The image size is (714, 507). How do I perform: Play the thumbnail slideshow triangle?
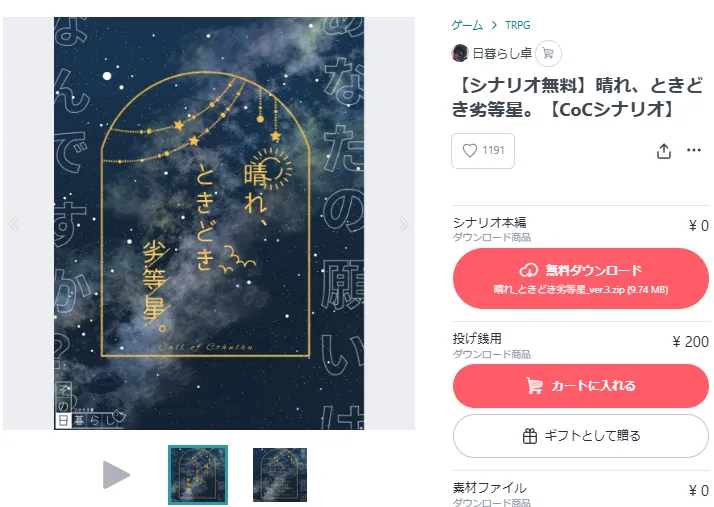pyautogui.click(x=116, y=475)
